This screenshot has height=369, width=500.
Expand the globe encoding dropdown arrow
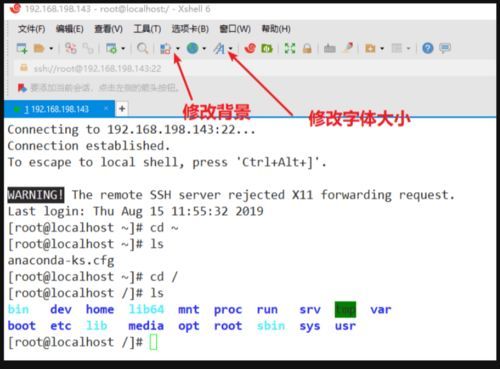(x=204, y=49)
